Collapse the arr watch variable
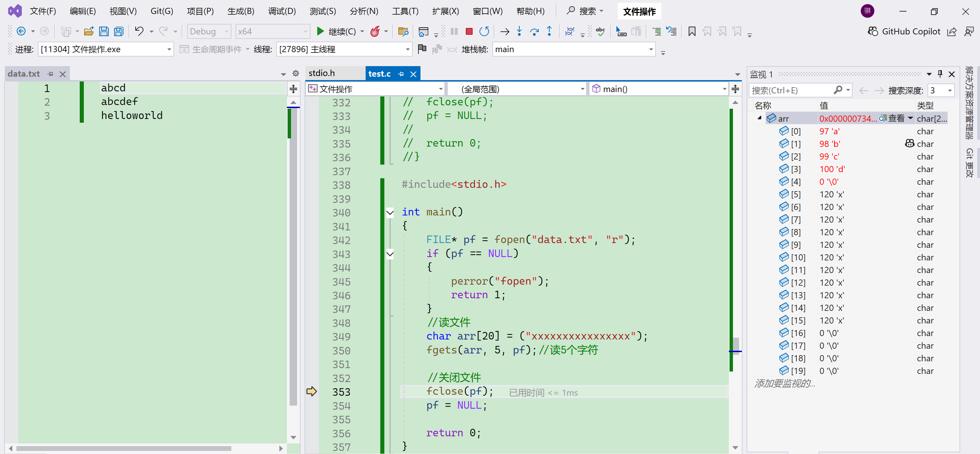Screen dimensions: 980x454 [x=759, y=118]
